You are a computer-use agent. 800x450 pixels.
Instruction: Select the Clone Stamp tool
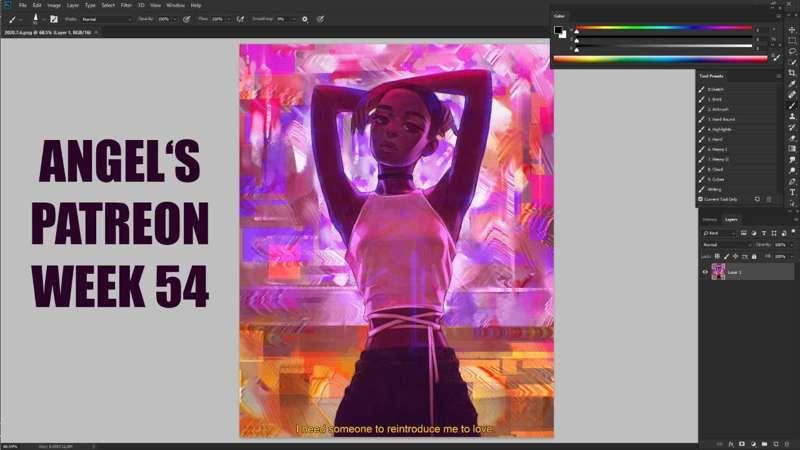click(792, 116)
